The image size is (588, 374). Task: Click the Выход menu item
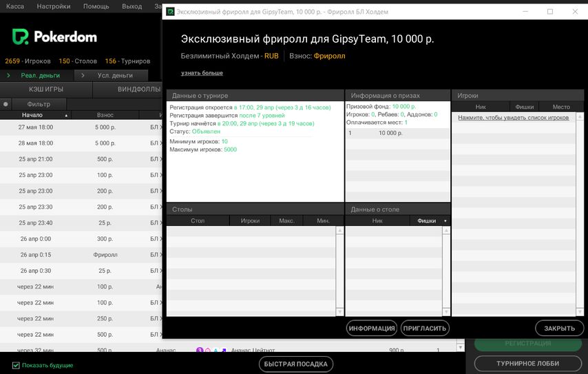click(x=132, y=6)
